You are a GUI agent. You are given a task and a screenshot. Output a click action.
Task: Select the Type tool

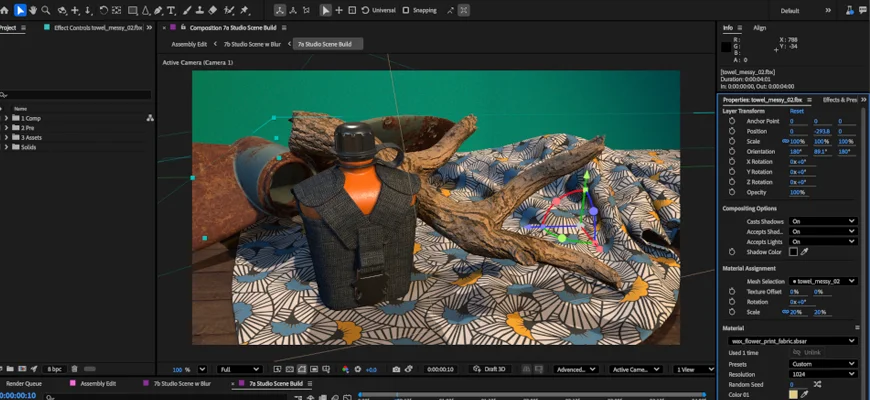click(171, 10)
